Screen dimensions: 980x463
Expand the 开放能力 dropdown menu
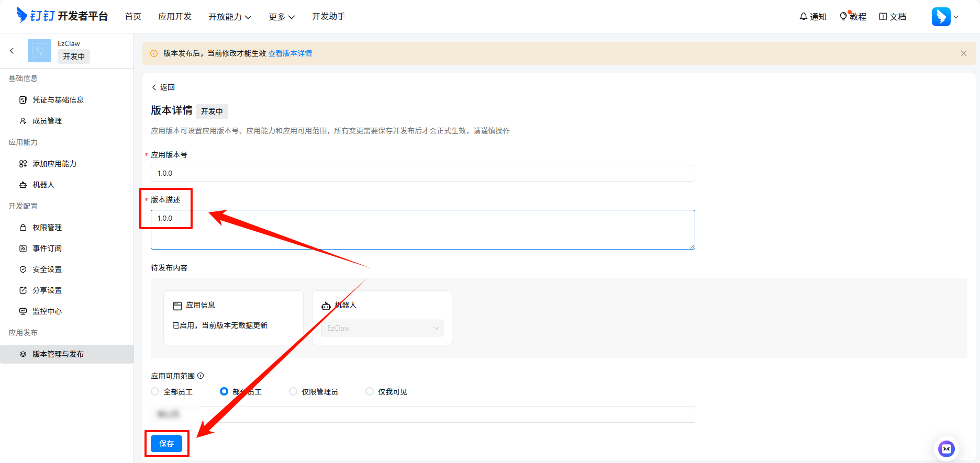click(230, 17)
